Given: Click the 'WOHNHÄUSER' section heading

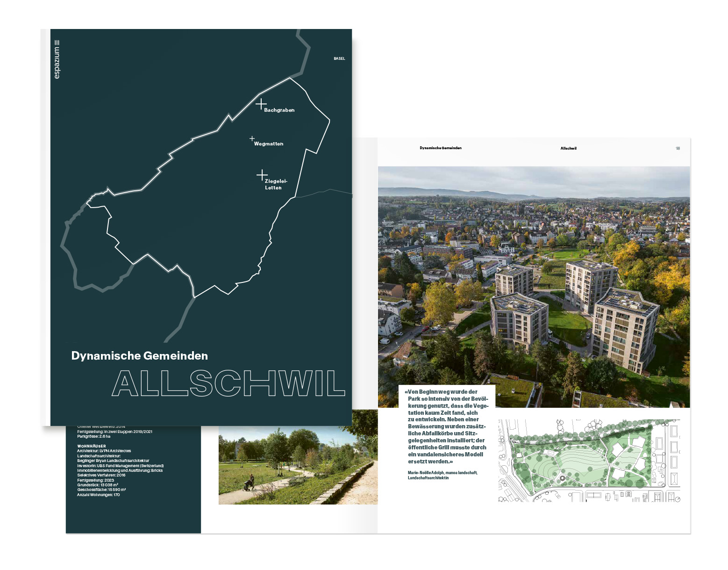Looking at the screenshot, I should 92,446.
